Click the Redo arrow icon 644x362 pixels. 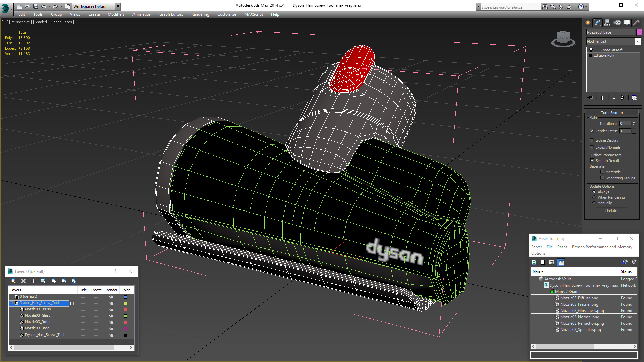(x=55, y=6)
